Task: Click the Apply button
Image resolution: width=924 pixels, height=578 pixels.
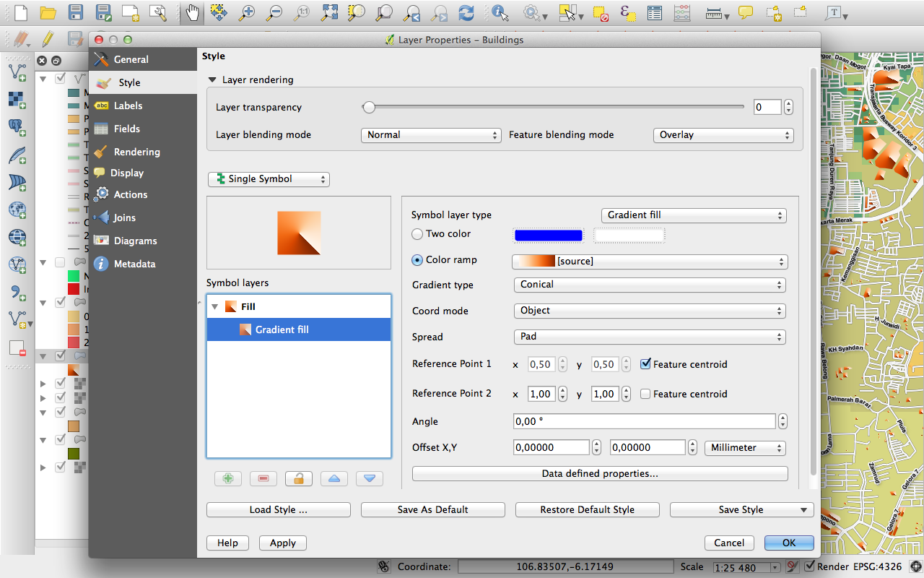Action: (x=282, y=543)
